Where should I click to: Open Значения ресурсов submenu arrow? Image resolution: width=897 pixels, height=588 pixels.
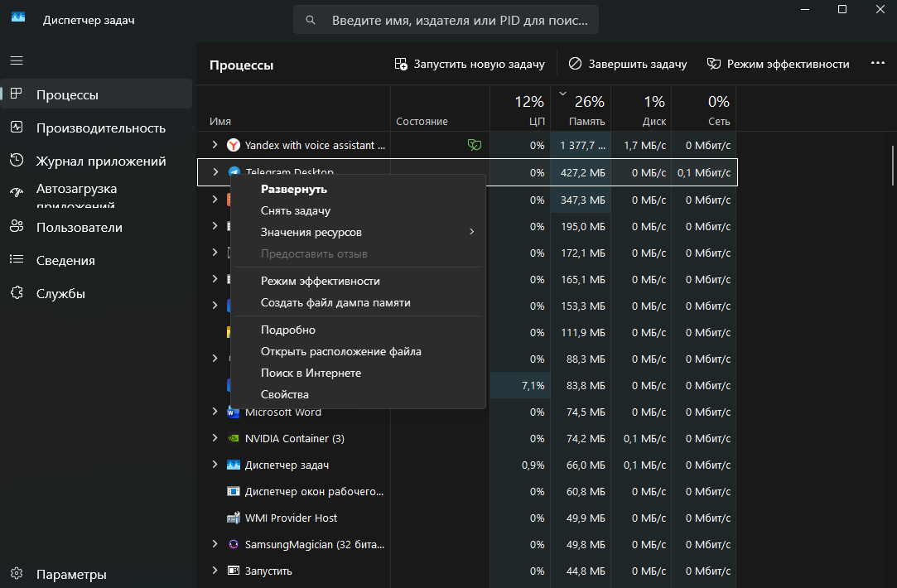[471, 232]
